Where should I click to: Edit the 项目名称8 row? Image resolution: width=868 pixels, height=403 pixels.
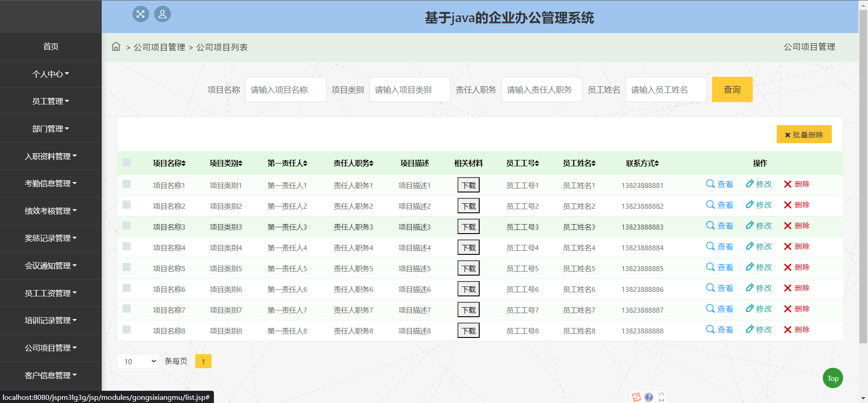point(759,329)
